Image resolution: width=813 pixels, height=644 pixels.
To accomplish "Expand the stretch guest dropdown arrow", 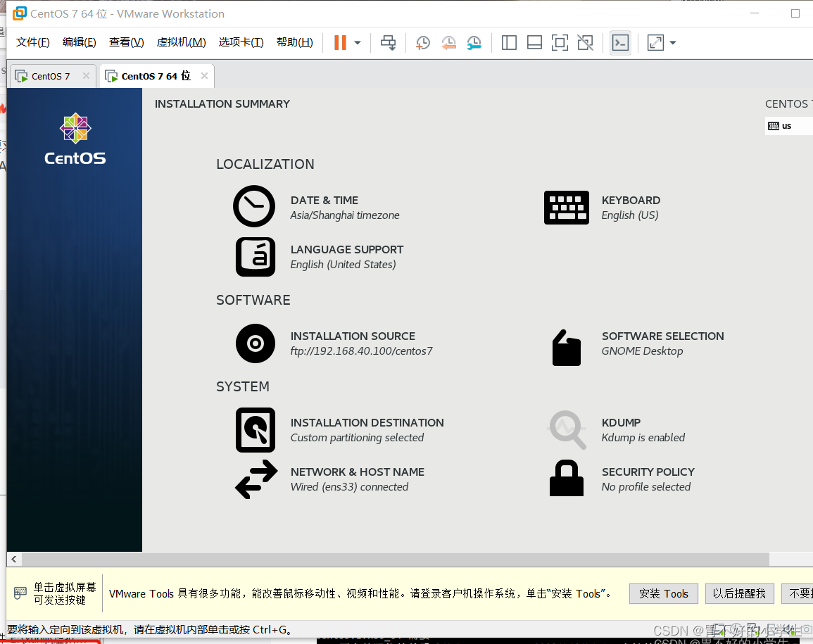I will (673, 43).
